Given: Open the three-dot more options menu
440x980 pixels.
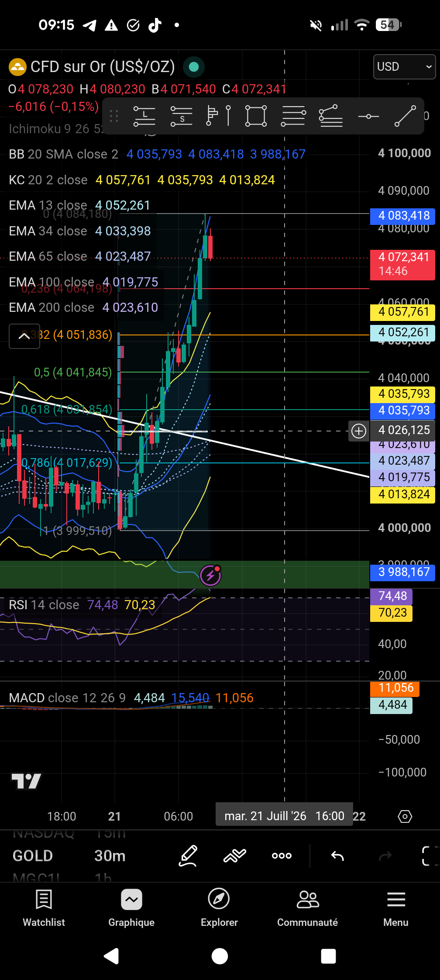Looking at the screenshot, I should pyautogui.click(x=282, y=856).
